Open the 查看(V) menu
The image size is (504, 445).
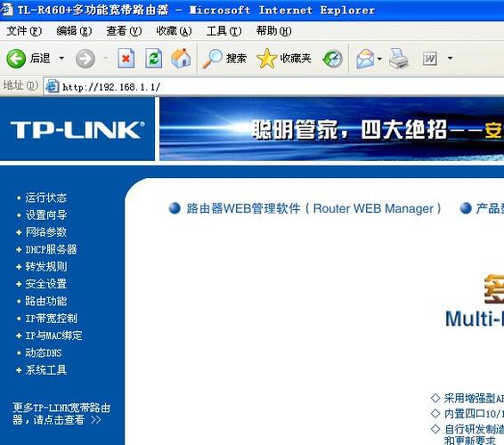124,31
